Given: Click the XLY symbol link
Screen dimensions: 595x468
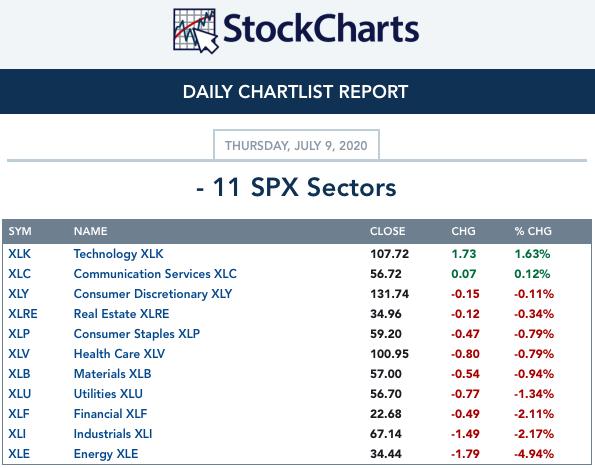Looking at the screenshot, I should (19, 294).
